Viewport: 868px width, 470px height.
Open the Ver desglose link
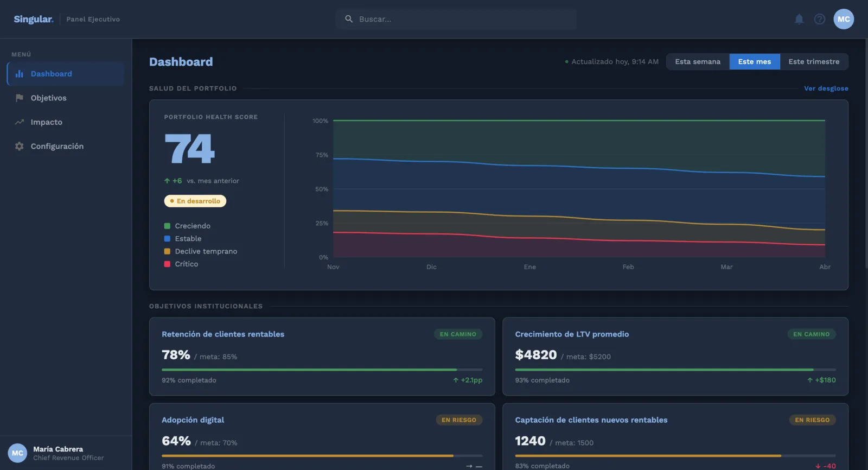(x=826, y=88)
